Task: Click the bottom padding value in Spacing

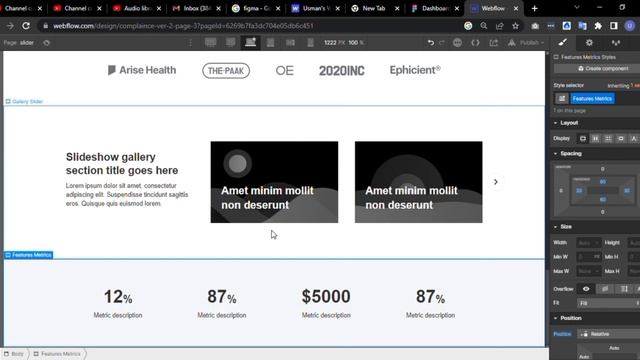Action: [602, 200]
